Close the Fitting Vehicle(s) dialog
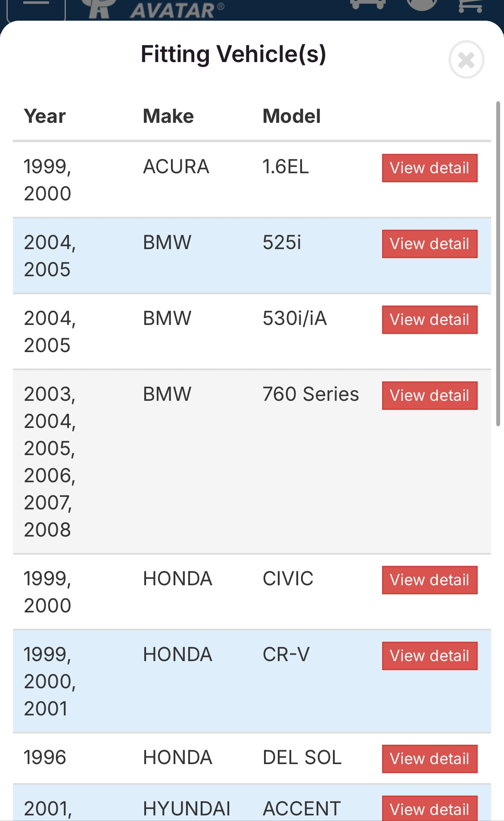The width and height of the screenshot is (504, 821). coord(466,59)
